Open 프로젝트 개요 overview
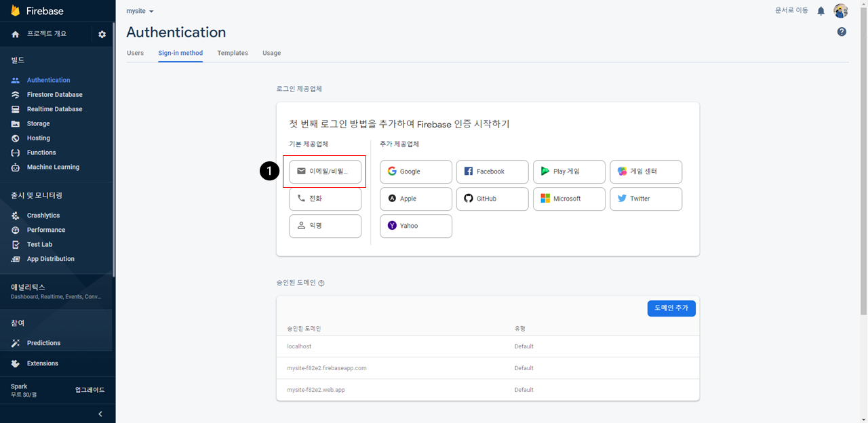 [47, 34]
